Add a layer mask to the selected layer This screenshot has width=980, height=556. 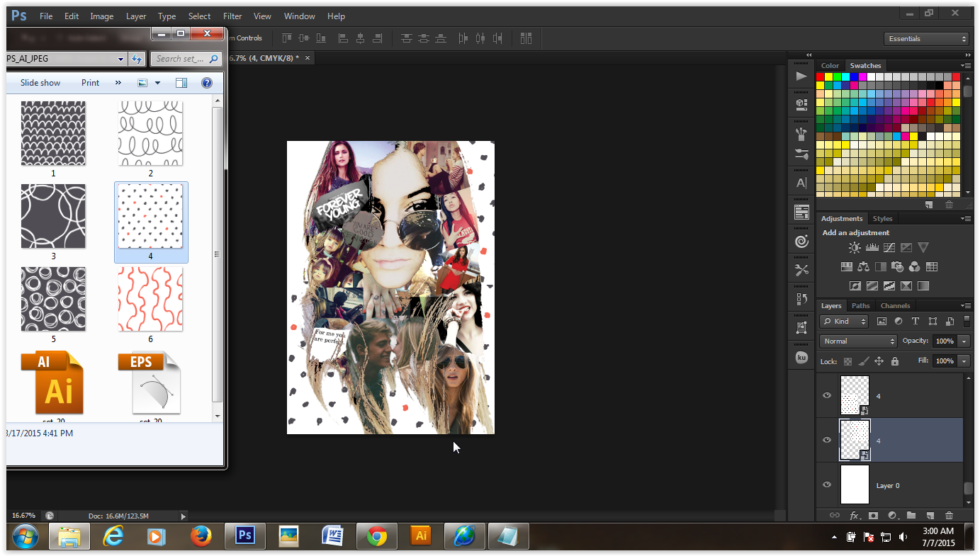(872, 516)
